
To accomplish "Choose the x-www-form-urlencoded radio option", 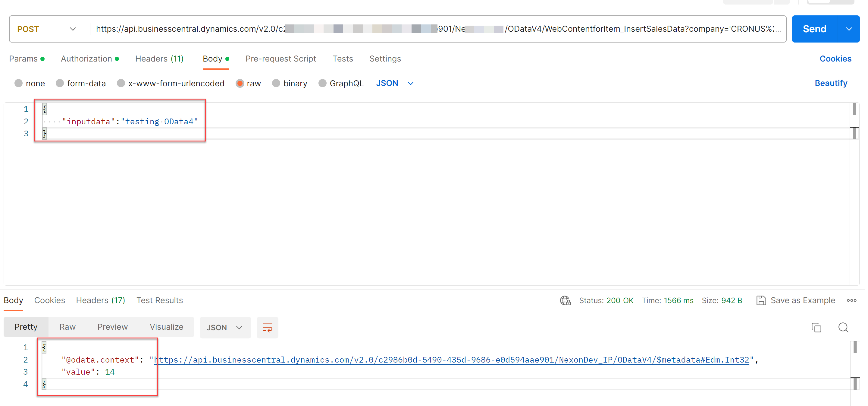I will click(121, 83).
